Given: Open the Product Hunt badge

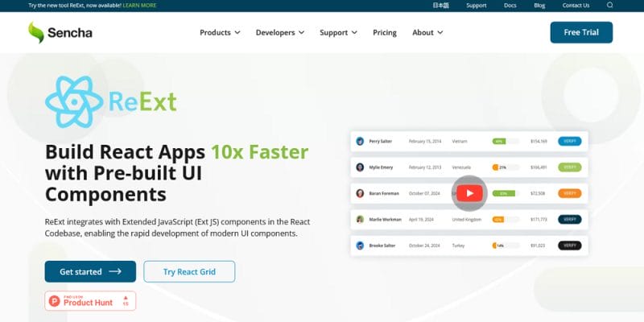Looking at the screenshot, I should pyautogui.click(x=90, y=301).
